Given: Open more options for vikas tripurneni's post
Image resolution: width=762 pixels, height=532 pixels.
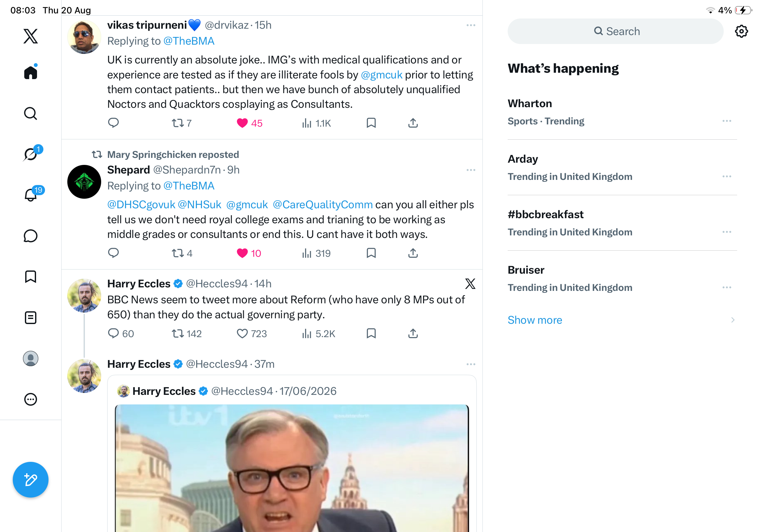Looking at the screenshot, I should [470, 25].
